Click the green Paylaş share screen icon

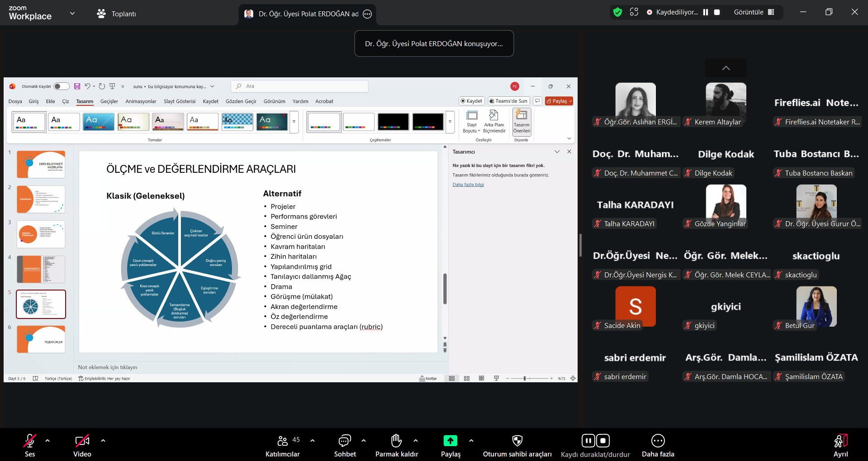pos(451,441)
